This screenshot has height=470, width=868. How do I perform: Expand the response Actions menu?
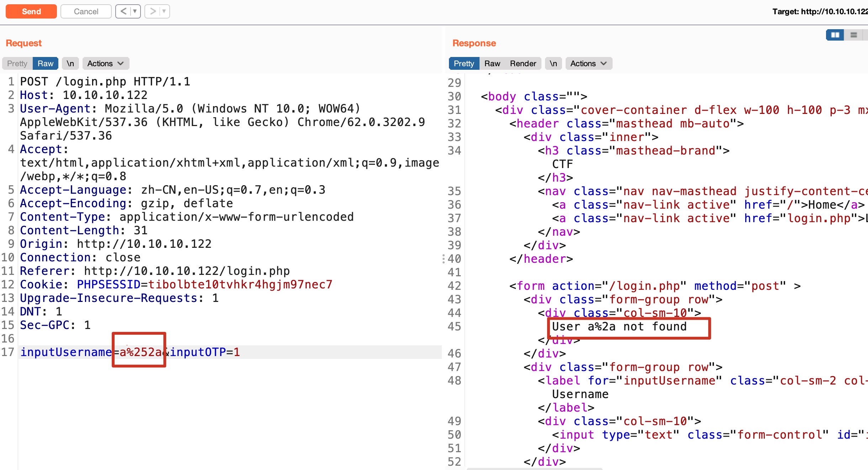coord(588,63)
